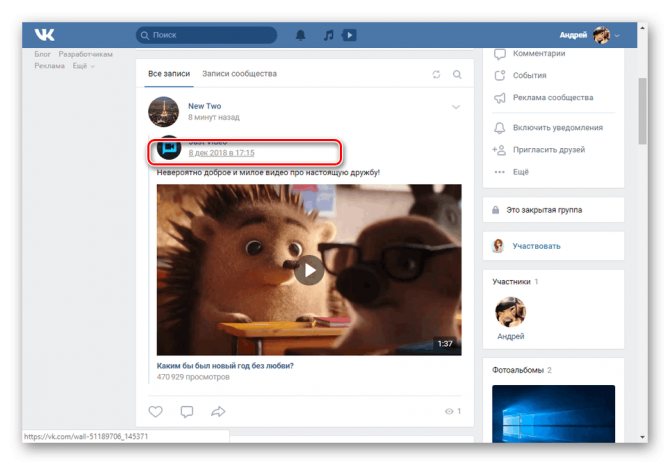Click the Андрей name in header
670x465 pixels.
pyautogui.click(x=573, y=35)
